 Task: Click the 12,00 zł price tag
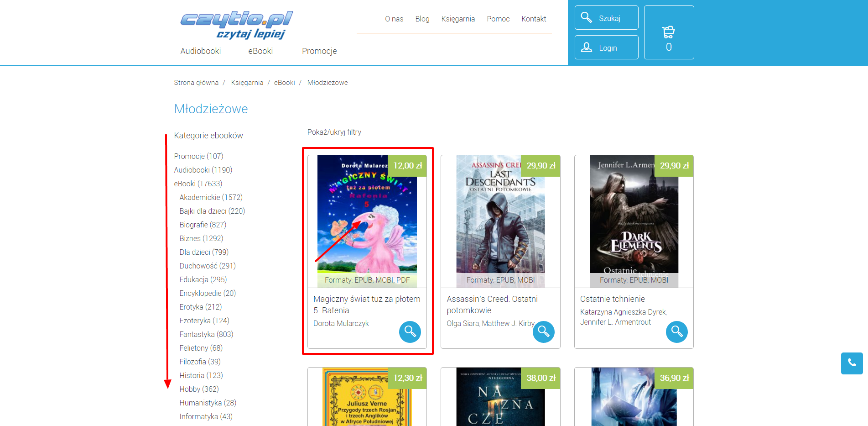click(x=407, y=166)
